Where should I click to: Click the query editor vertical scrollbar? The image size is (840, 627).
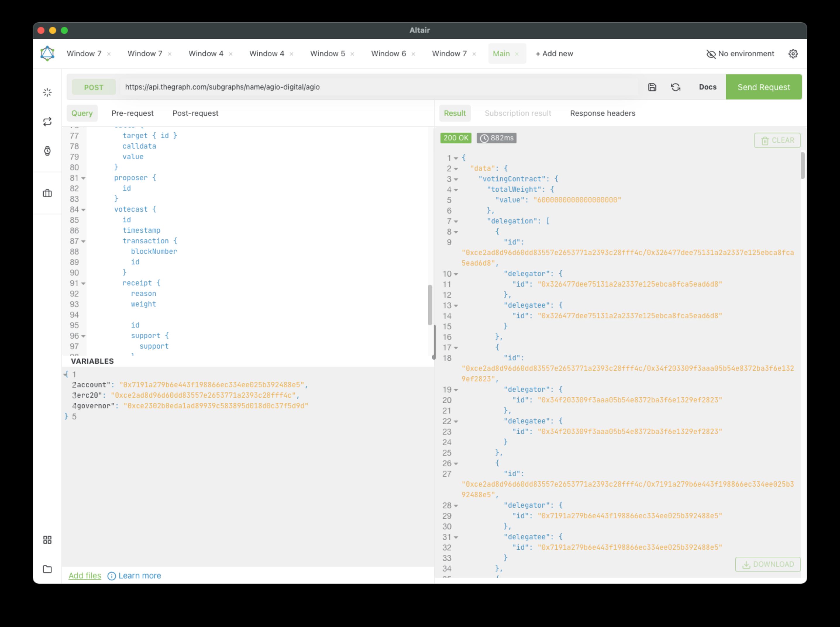(430, 305)
